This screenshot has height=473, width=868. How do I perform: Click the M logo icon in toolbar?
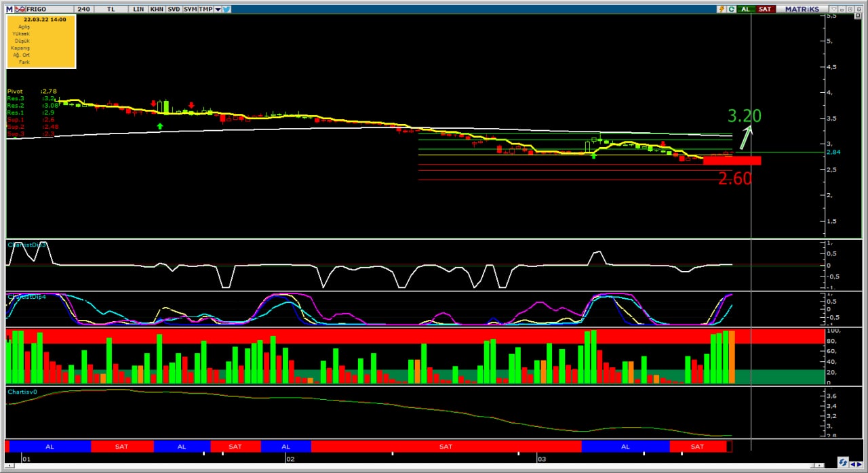(9, 9)
